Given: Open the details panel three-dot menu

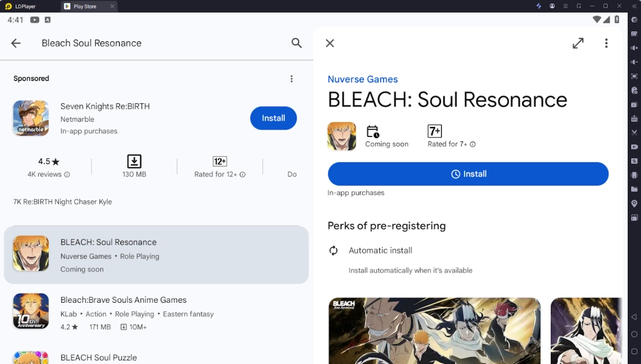Looking at the screenshot, I should (x=606, y=43).
